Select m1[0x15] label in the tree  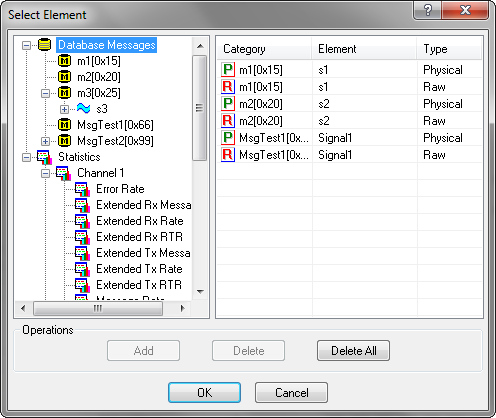99,61
